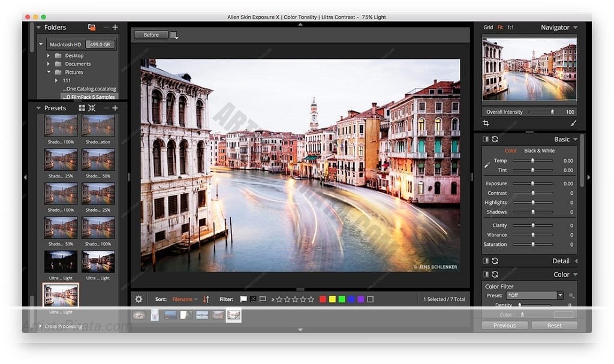Viewport: 614px width, 364px height.
Task: Click the Presets minus icon
Action: pyautogui.click(x=106, y=108)
